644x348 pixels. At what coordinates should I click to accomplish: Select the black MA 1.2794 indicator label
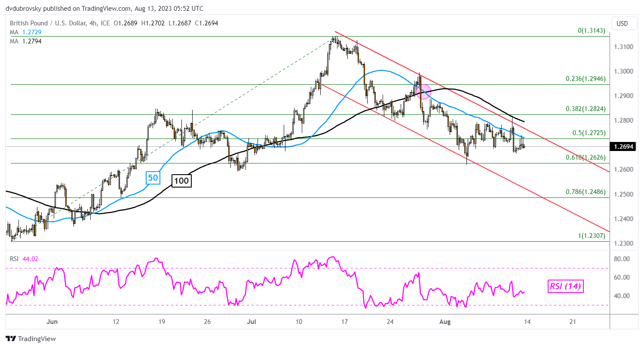point(25,41)
